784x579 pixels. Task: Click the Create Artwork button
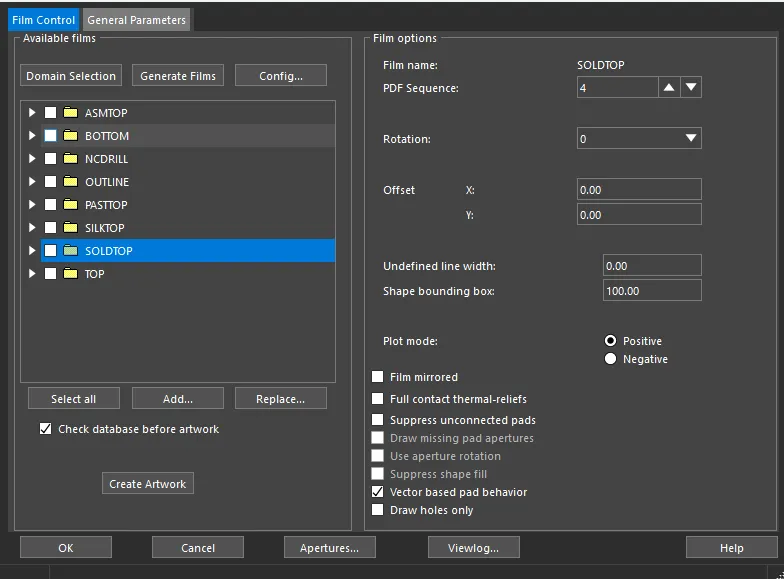(148, 484)
